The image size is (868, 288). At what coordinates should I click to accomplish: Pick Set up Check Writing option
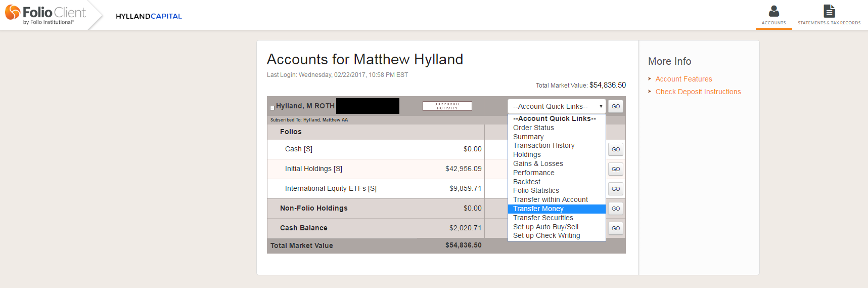546,235
